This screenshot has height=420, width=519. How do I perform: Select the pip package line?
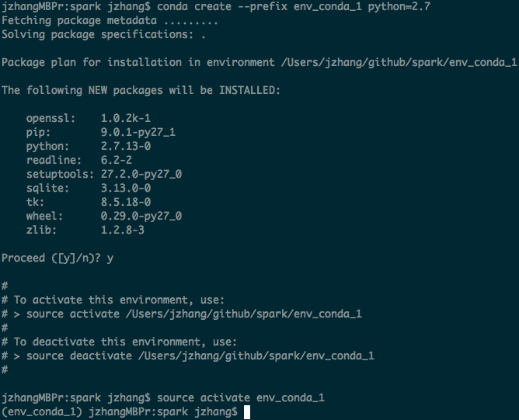[101, 132]
